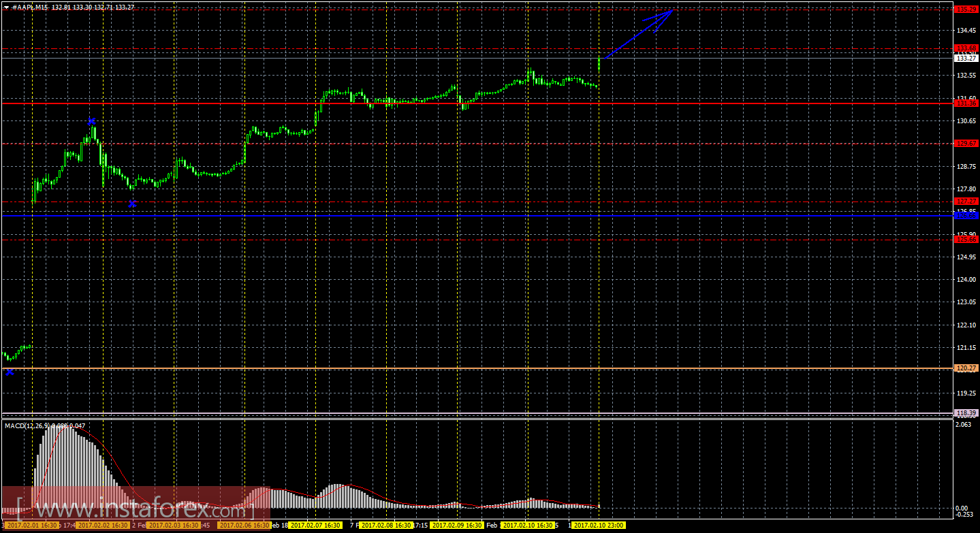Select the 2017.02.03 16:30 date marker
Viewport: 980px width, 533px height.
coord(174,526)
